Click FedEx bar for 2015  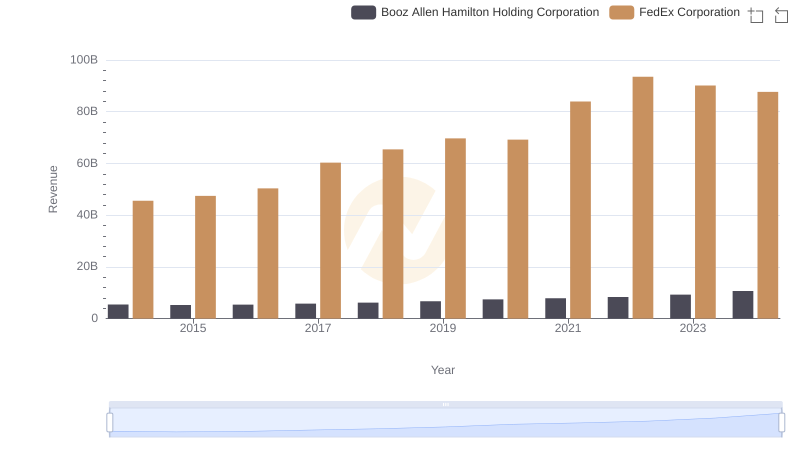pyautogui.click(x=206, y=258)
